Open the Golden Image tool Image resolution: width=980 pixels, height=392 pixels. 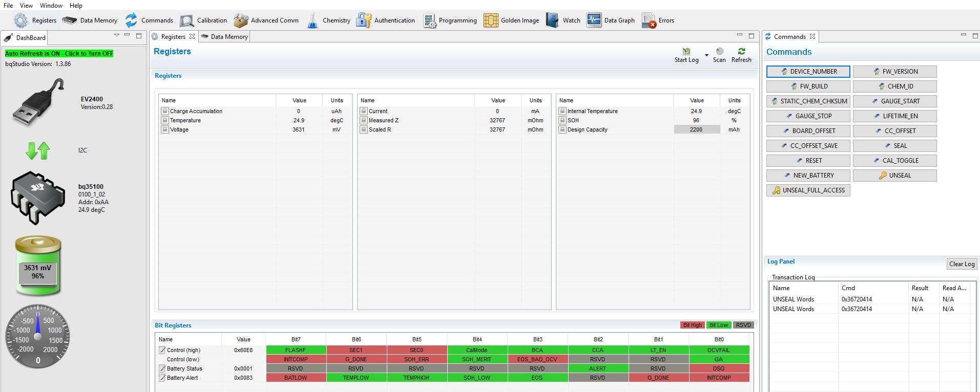coord(511,20)
